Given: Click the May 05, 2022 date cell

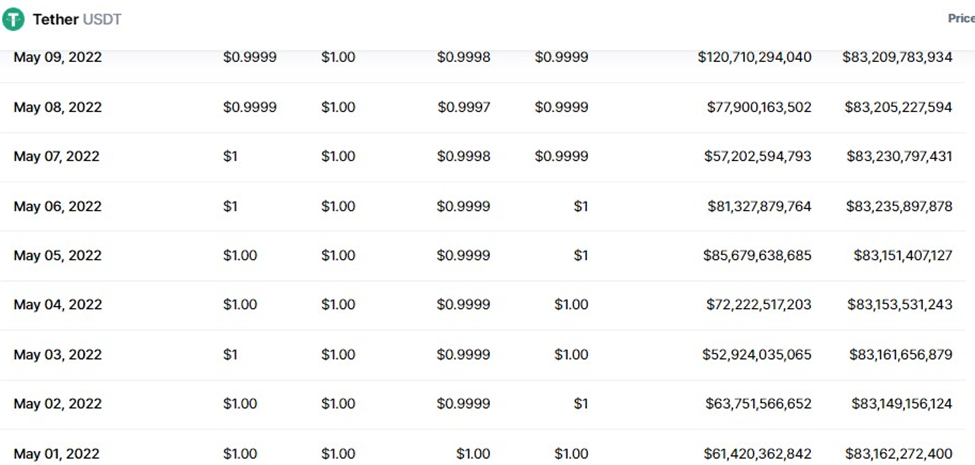Looking at the screenshot, I should click(x=57, y=256).
